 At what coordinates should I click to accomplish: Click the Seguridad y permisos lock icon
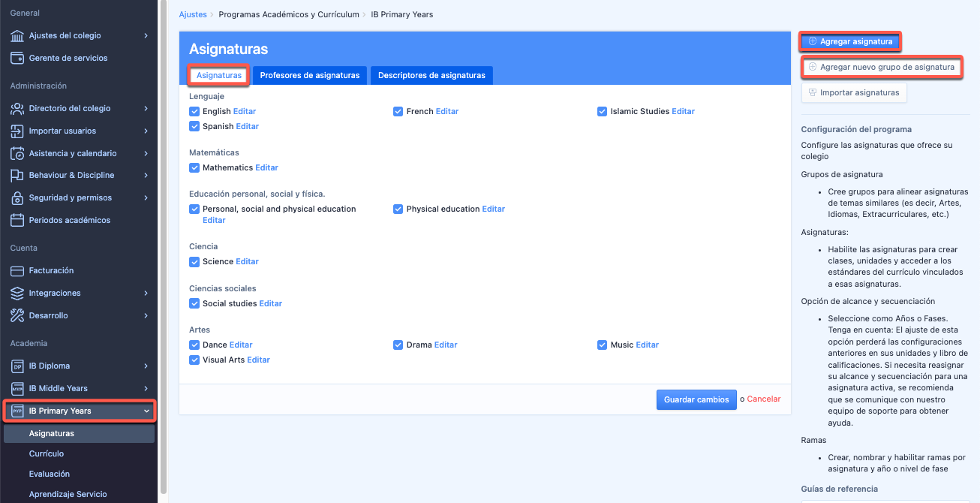click(x=17, y=197)
